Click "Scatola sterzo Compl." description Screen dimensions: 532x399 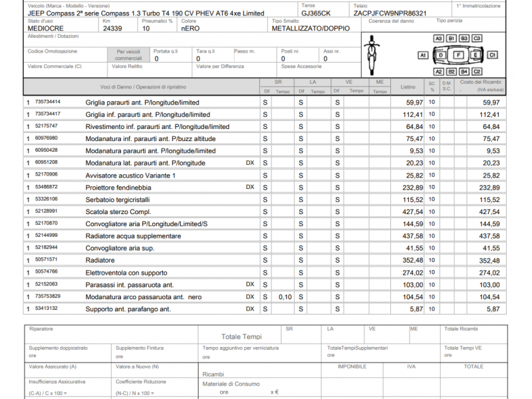point(118,211)
